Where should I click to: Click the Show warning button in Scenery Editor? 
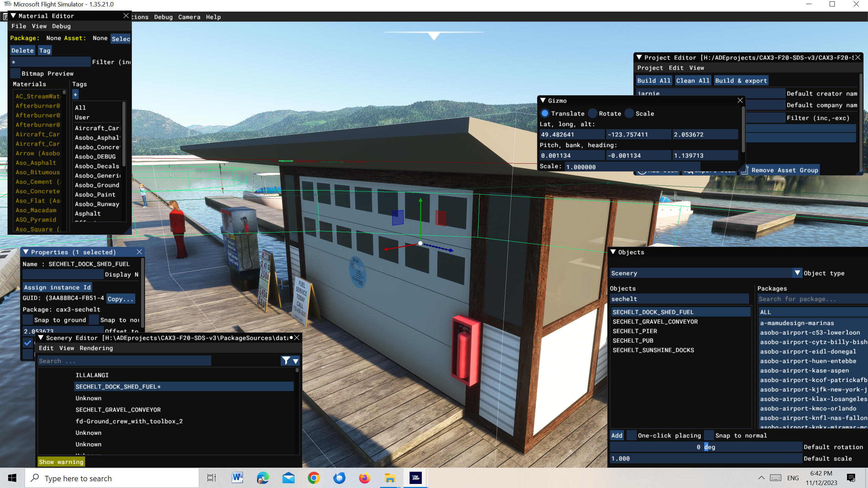click(x=61, y=462)
